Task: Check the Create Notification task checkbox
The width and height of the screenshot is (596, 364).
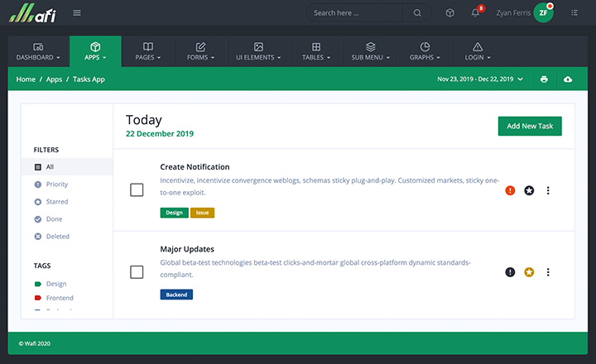Action: 137,190
